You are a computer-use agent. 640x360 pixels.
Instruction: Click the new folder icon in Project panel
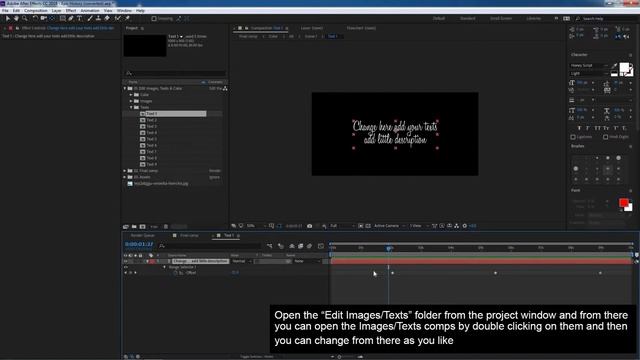pyautogui.click(x=134, y=227)
